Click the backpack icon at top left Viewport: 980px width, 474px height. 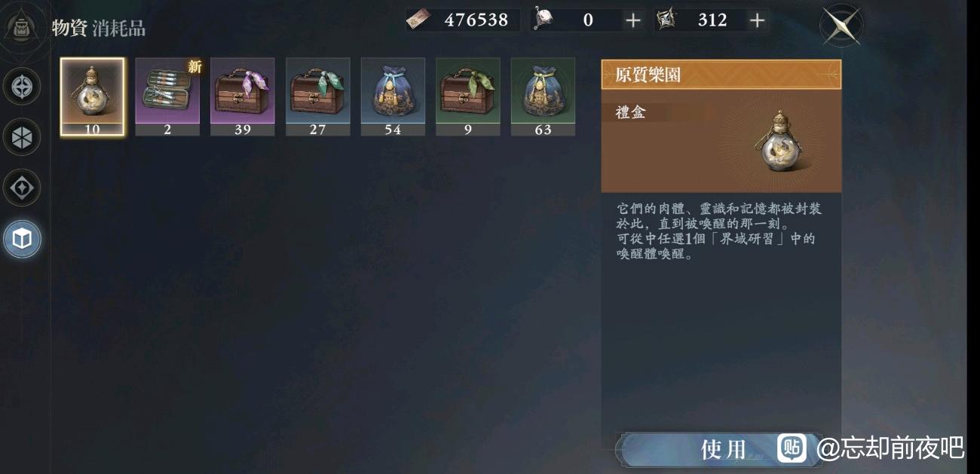[x=20, y=26]
